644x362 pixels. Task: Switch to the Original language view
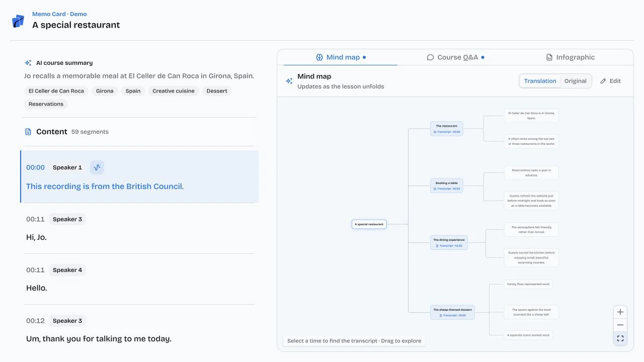pyautogui.click(x=576, y=81)
